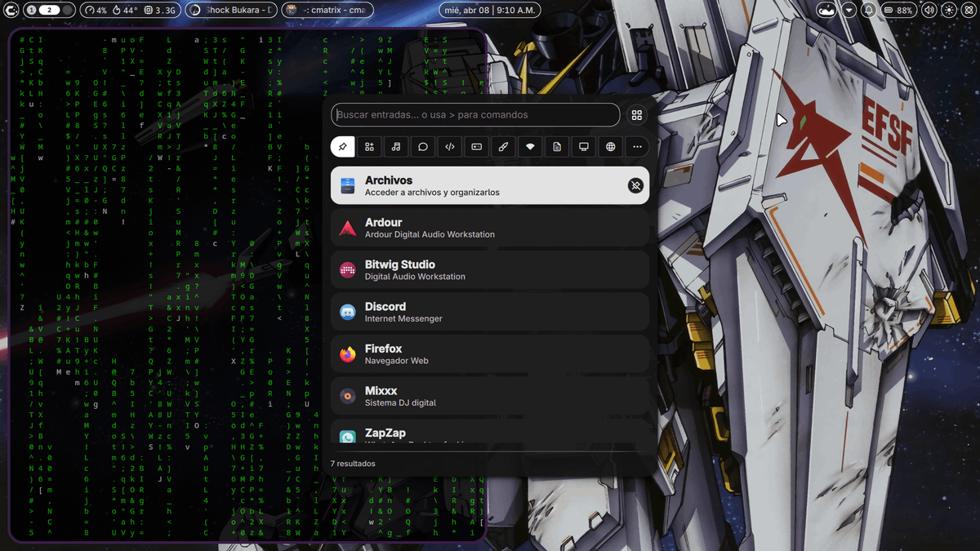Click the '7 resultados' status text
Viewport: 980px width, 551px height.
tap(353, 464)
